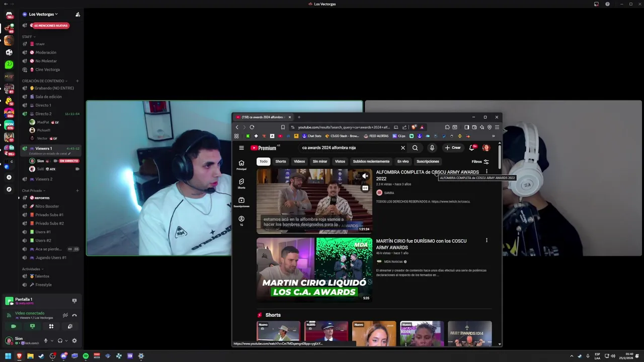Viewport: 644px width, 362px height.
Task: Toggle the browser sidebar panel
Action: coord(466,127)
